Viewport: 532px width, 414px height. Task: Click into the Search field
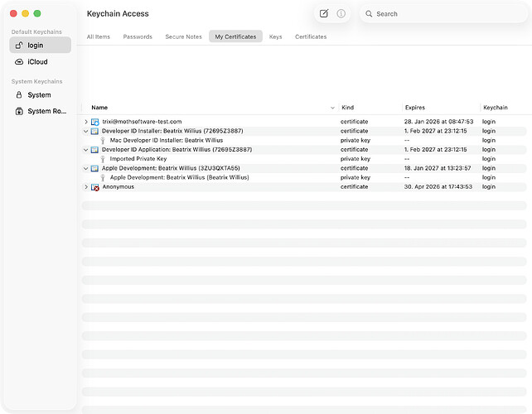pos(443,14)
